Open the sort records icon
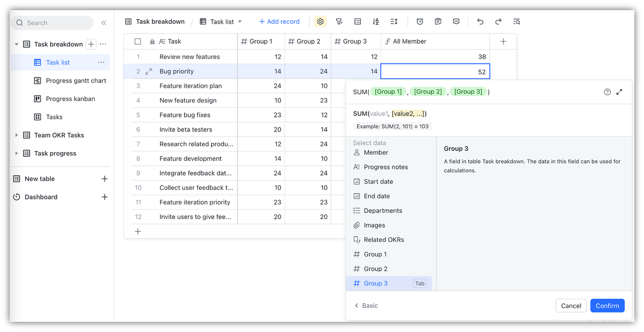The width and height of the screenshot is (644, 332). click(x=376, y=22)
